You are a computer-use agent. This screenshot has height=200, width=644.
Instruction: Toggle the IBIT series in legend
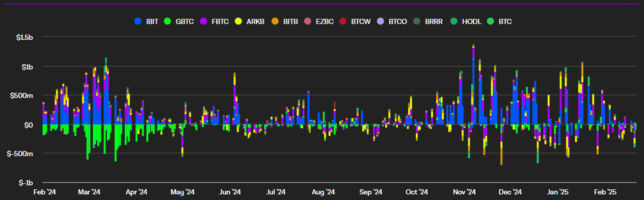pyautogui.click(x=147, y=21)
